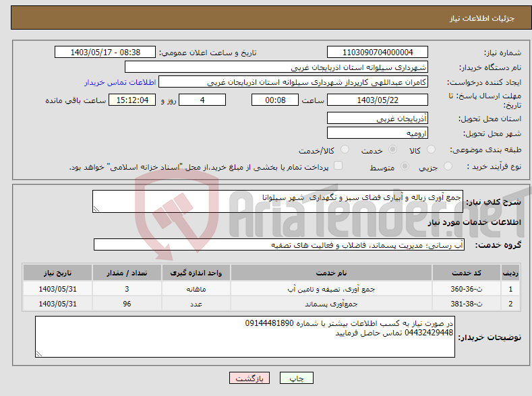This screenshot has height=396, width=532.
Task: Click the quantity cell showing 96
Action: coord(127,304)
